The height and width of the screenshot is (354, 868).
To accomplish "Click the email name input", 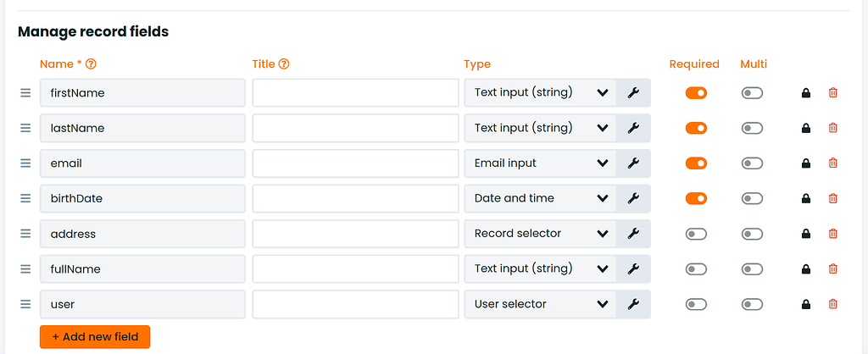I will [142, 163].
